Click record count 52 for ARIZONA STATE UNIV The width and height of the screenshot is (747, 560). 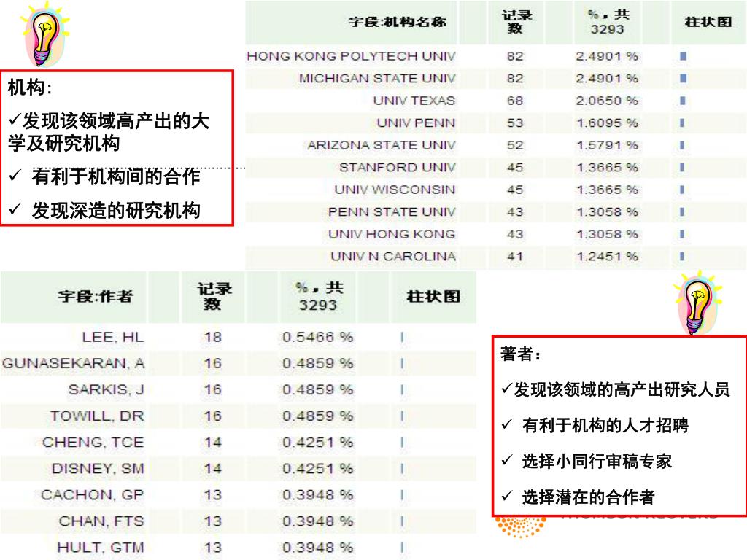tap(515, 145)
